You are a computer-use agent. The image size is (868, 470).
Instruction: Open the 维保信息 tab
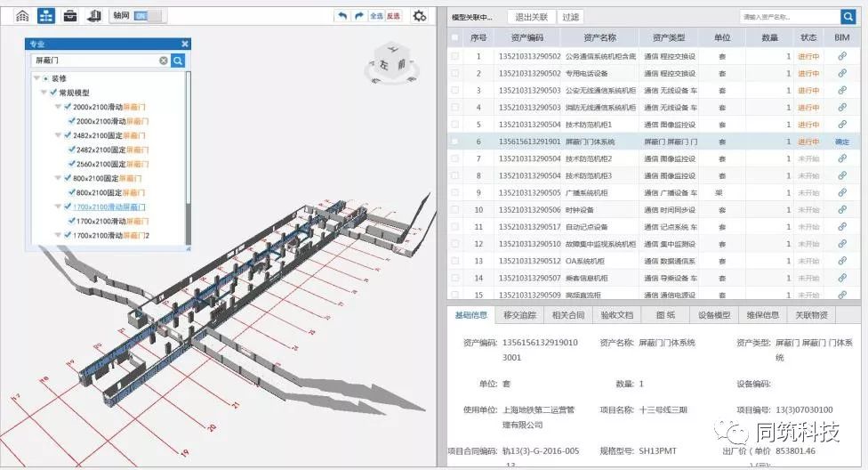pyautogui.click(x=763, y=315)
